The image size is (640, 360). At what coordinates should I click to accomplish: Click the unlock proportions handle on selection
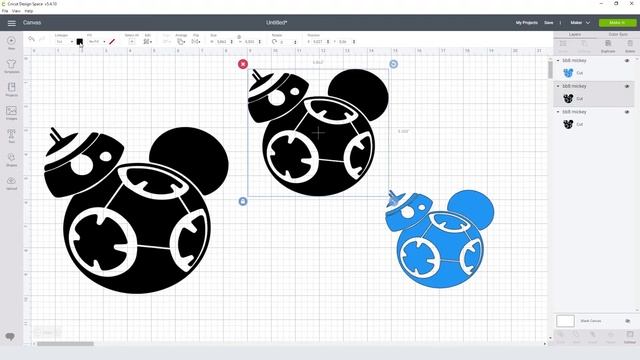tap(243, 201)
